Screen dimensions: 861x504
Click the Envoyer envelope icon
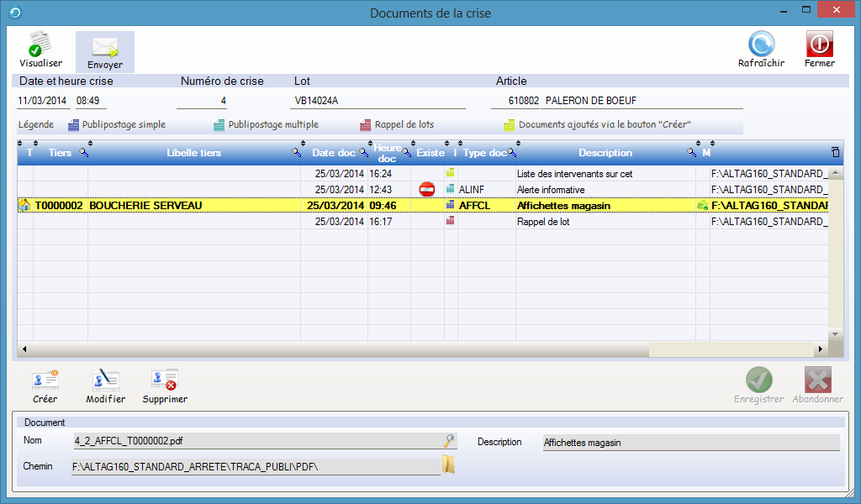coord(104,47)
